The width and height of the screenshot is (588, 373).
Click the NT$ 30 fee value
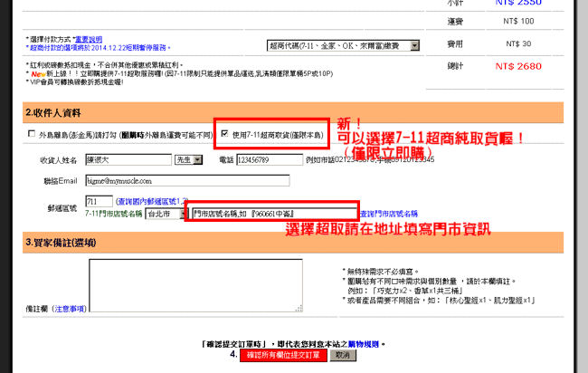pyautogui.click(x=518, y=43)
